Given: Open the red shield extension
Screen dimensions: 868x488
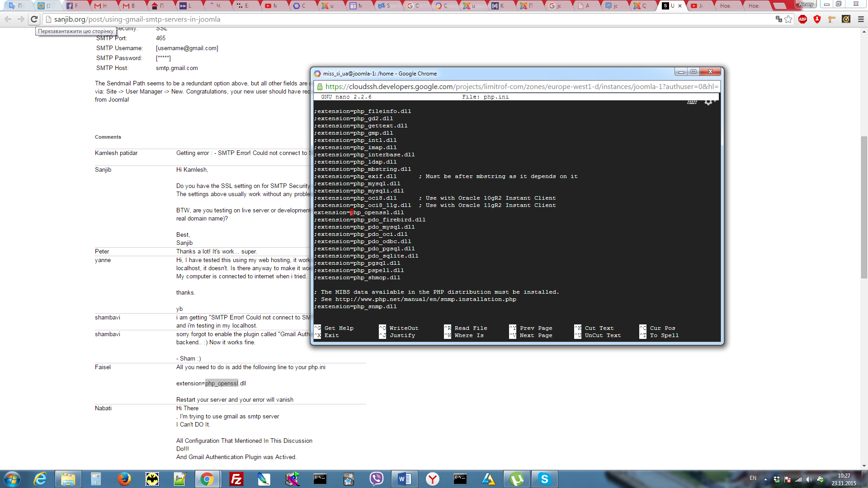Looking at the screenshot, I should pyautogui.click(x=817, y=19).
